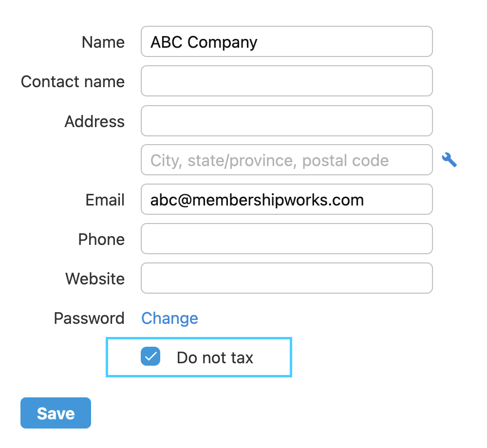Viewport: 487px width, 448px height.
Task: Click the "Name" field label
Action: (103, 42)
